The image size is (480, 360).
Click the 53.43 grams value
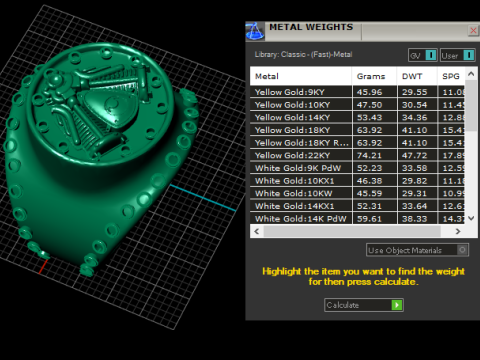tap(369, 118)
